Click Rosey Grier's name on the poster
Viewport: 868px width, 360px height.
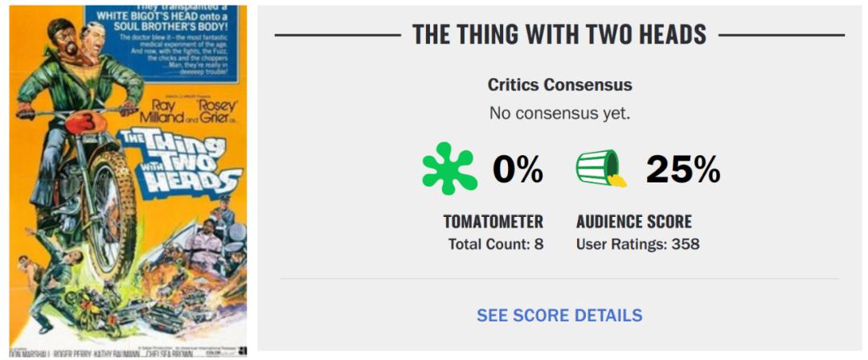point(213,111)
